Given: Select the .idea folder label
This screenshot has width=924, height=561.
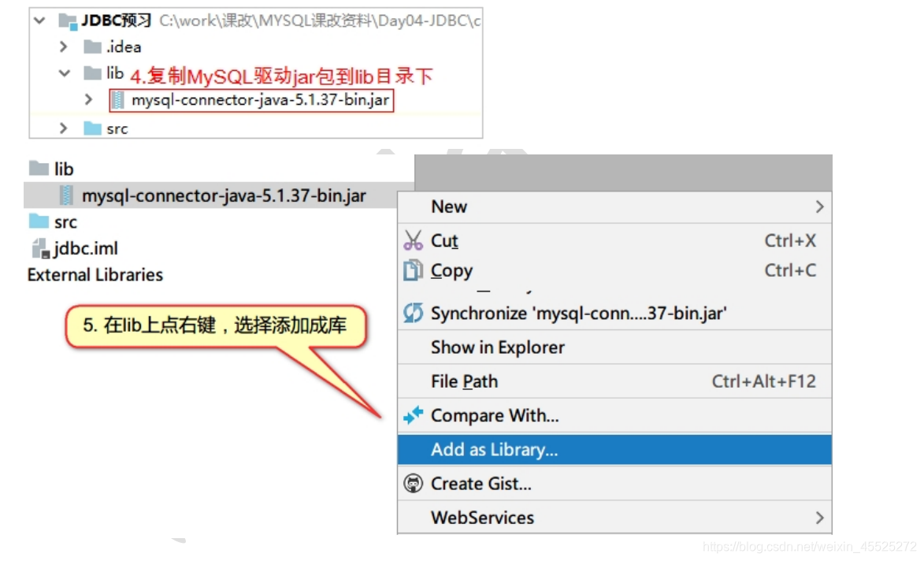Looking at the screenshot, I should pyautogui.click(x=124, y=46).
